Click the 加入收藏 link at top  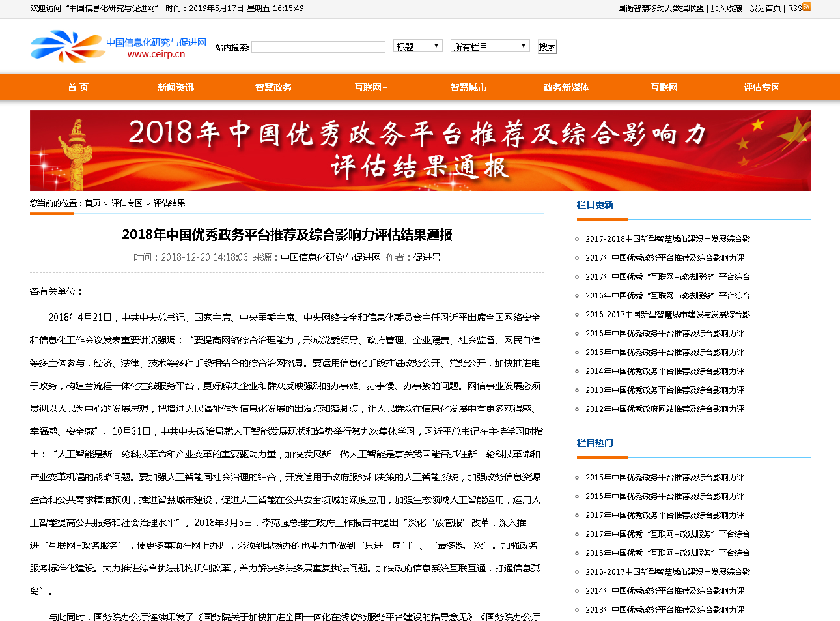click(727, 8)
